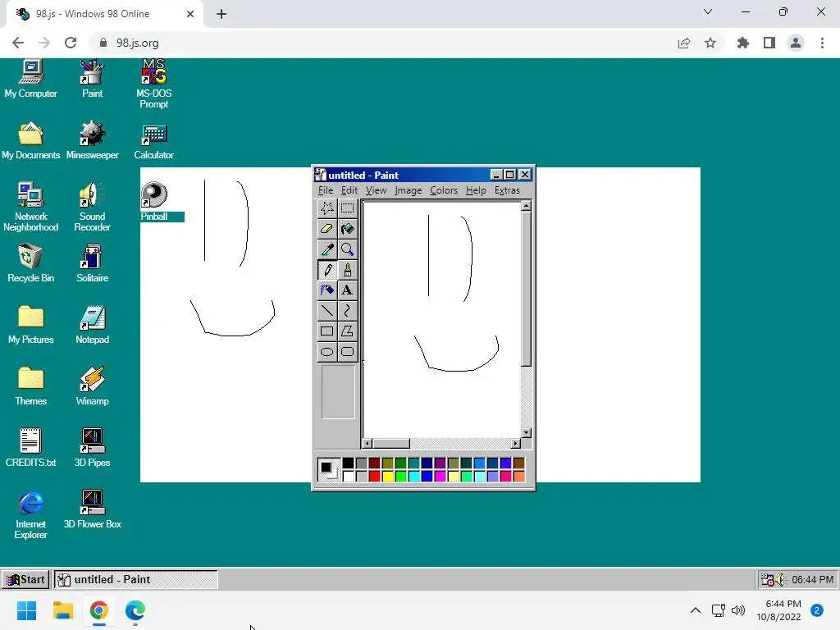Choose the Fill With Color bucket tool
The height and width of the screenshot is (630, 840).
pos(347,229)
